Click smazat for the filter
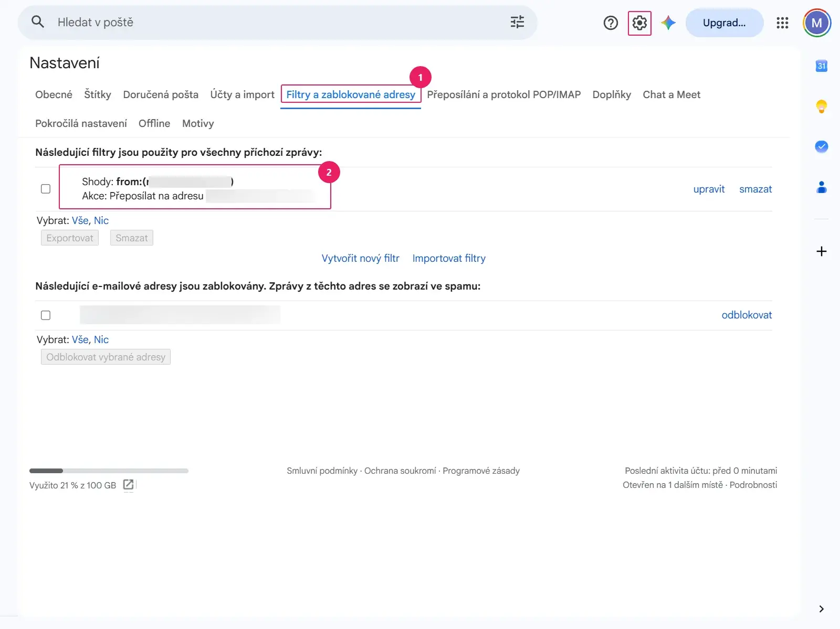 [x=755, y=189]
